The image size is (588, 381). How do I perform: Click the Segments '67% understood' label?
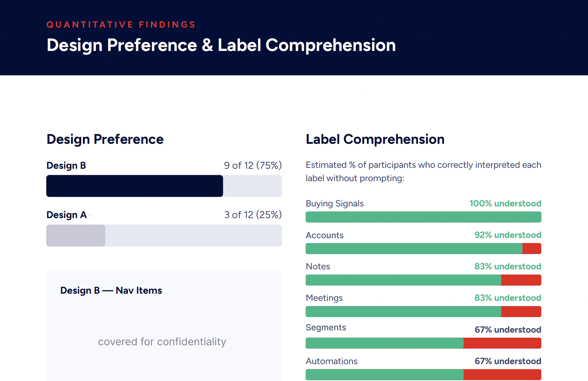pyautogui.click(x=508, y=329)
